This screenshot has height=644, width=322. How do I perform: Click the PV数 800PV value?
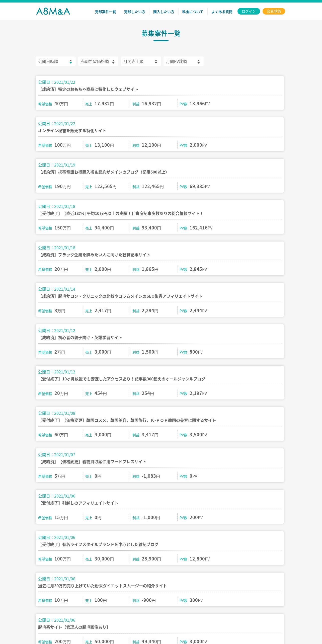click(x=196, y=352)
